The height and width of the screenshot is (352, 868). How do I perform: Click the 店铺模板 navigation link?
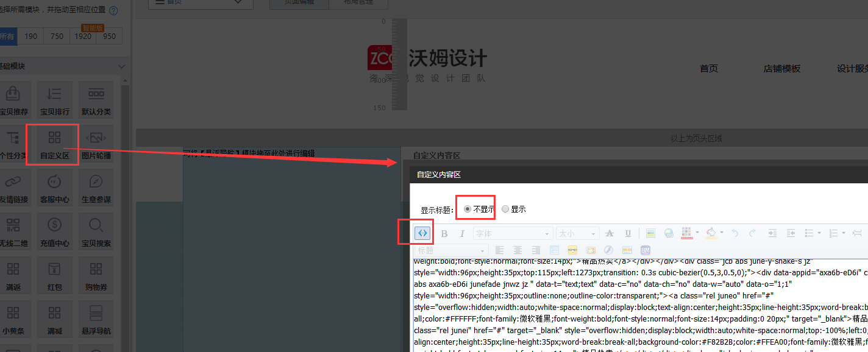pos(781,69)
